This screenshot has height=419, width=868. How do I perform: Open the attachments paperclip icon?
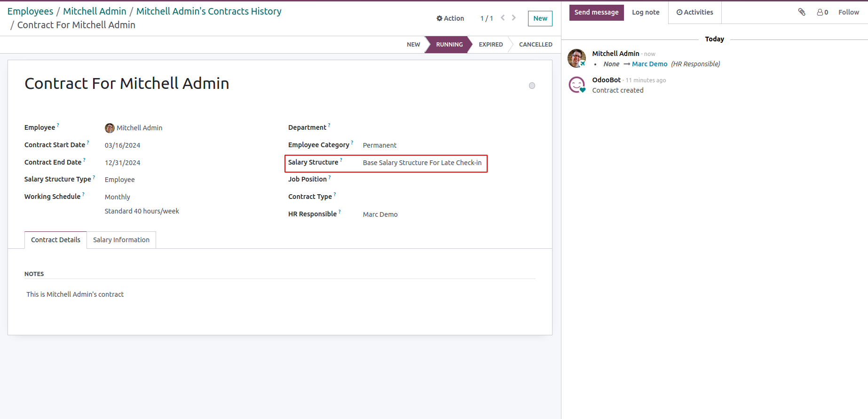[802, 12]
